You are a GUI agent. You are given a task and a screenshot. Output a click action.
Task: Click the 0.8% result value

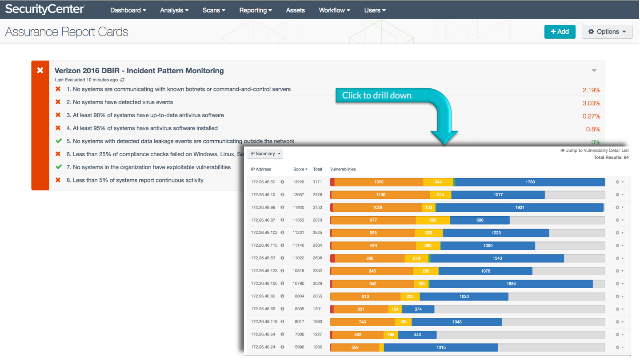coord(593,129)
